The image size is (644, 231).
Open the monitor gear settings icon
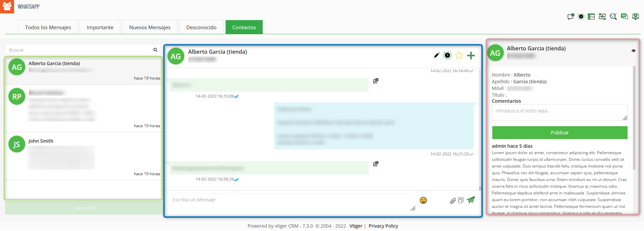[636, 17]
